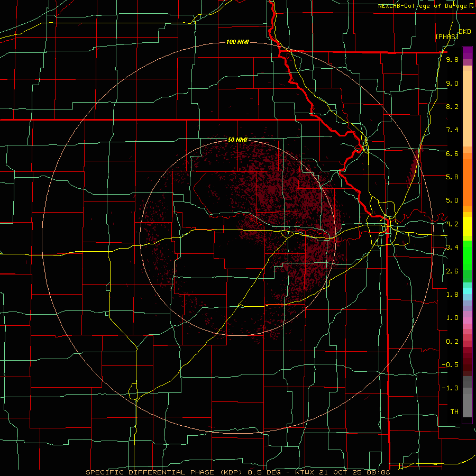Click the "100 NMI" range ring label
The height and width of the screenshot is (476, 476).
pos(237,42)
